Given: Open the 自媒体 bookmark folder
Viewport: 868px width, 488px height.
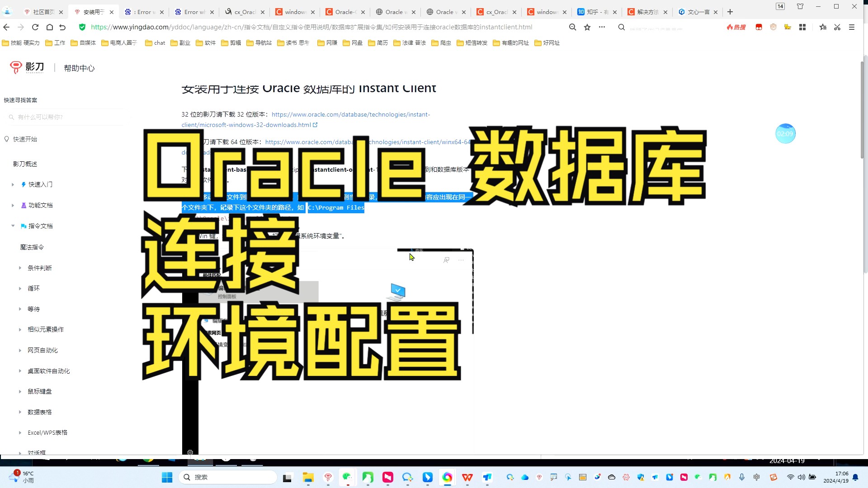Looking at the screenshot, I should coord(83,43).
